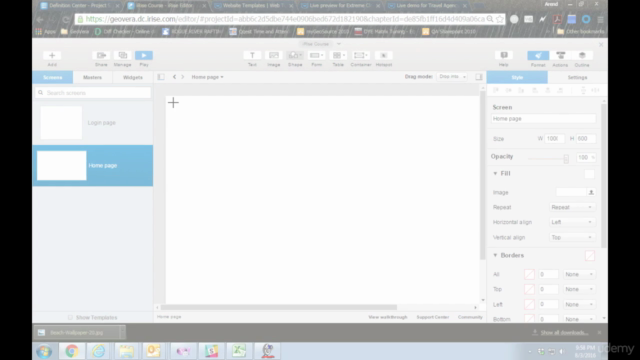640x360 pixels.
Task: Click Show all downloads link
Action: tap(564, 333)
